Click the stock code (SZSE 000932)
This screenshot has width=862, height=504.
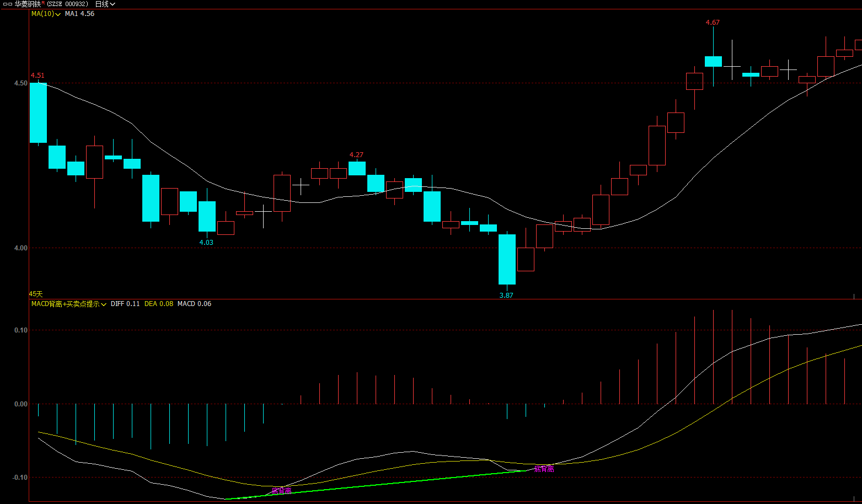tap(67, 4)
